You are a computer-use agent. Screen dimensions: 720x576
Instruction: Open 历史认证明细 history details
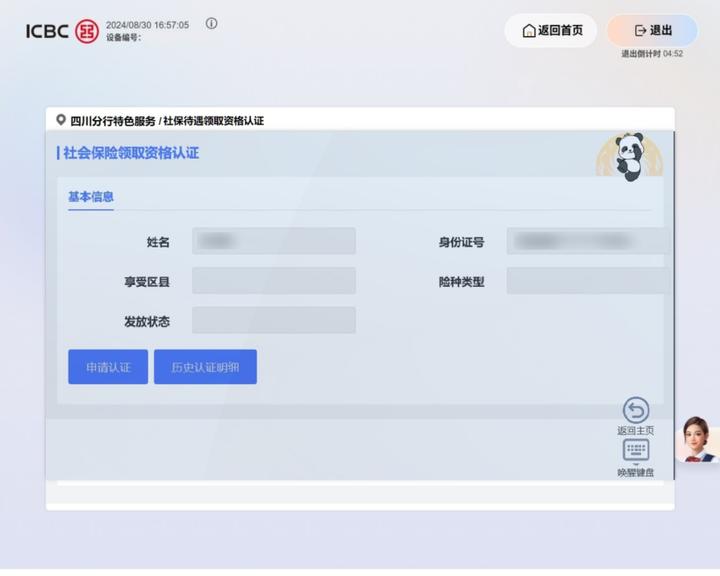205,367
